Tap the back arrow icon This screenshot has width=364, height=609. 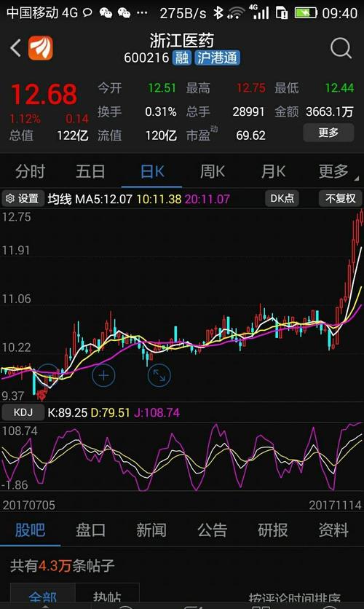15,48
